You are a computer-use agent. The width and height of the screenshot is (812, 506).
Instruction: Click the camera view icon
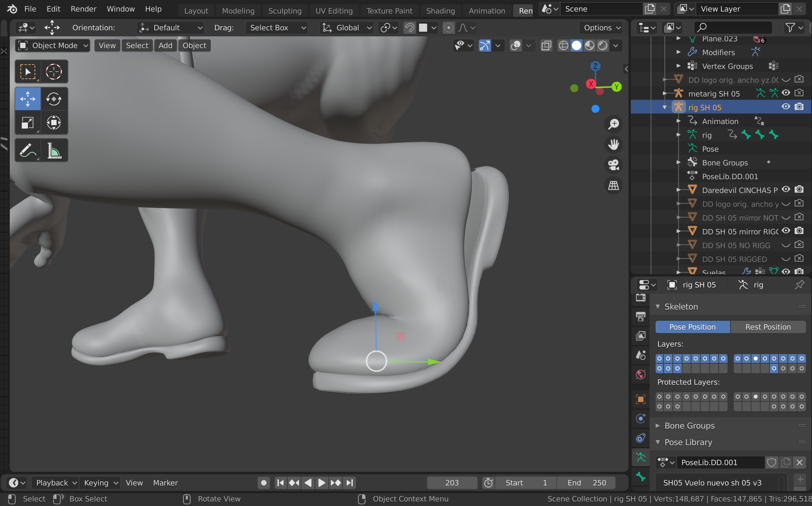(613, 165)
